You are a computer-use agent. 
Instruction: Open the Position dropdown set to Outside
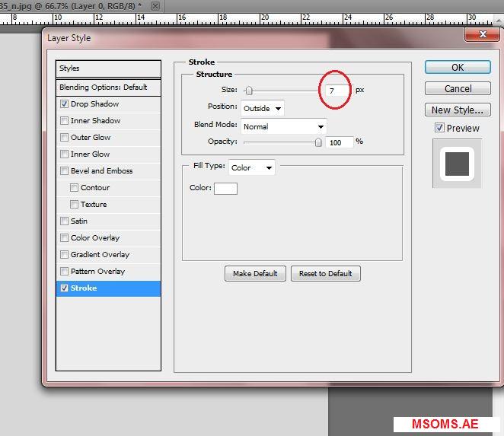[x=263, y=108]
